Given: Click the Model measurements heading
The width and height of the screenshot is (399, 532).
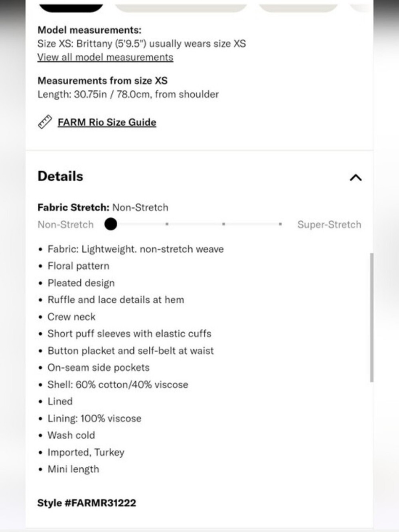Looking at the screenshot, I should coord(89,30).
